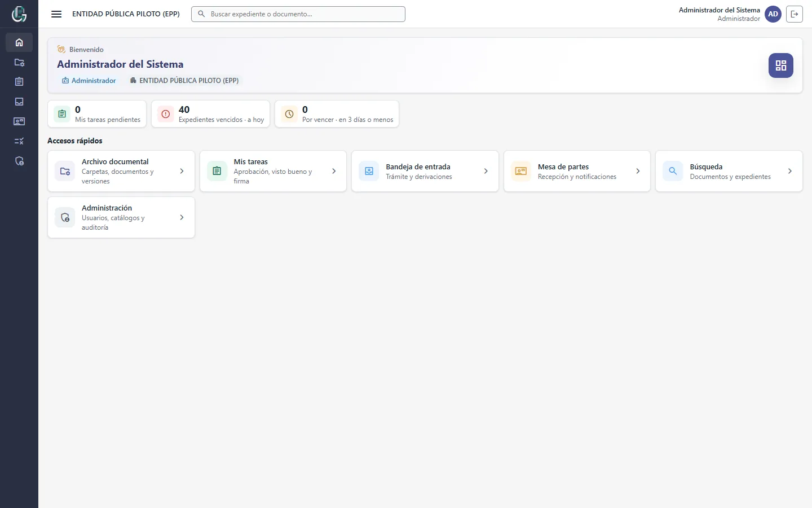The height and width of the screenshot is (508, 812).
Task: Click Administrador del Sistema welcome title
Action: point(120,64)
